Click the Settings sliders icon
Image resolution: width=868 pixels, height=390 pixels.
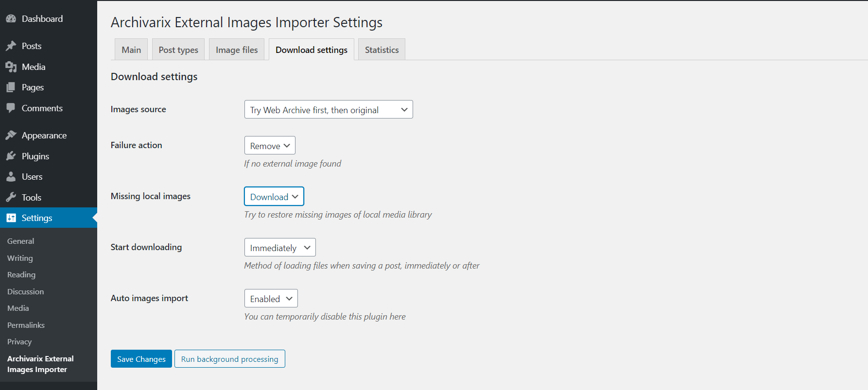point(11,218)
